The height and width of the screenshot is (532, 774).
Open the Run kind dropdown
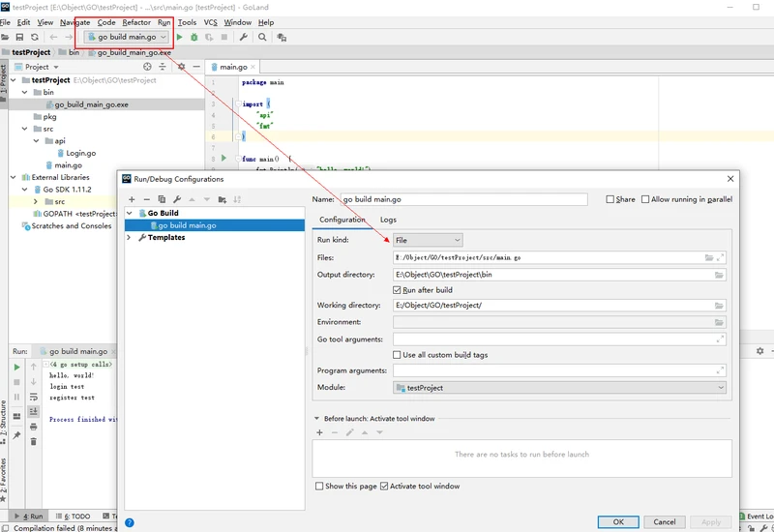[x=429, y=240]
